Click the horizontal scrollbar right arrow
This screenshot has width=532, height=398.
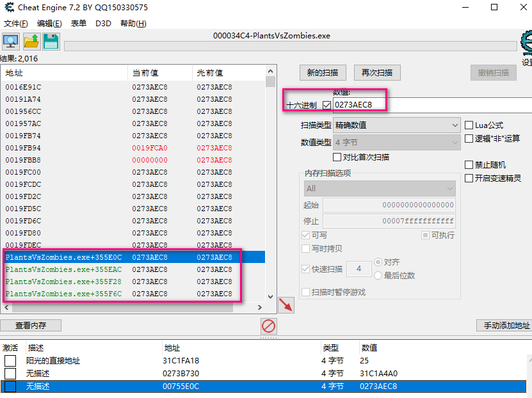click(x=259, y=308)
